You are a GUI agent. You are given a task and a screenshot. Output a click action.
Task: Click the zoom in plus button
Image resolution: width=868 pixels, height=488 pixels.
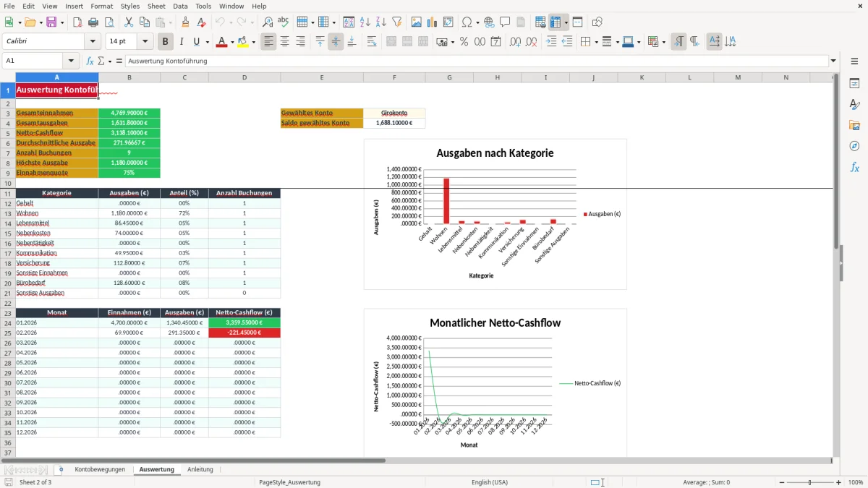[838, 482]
